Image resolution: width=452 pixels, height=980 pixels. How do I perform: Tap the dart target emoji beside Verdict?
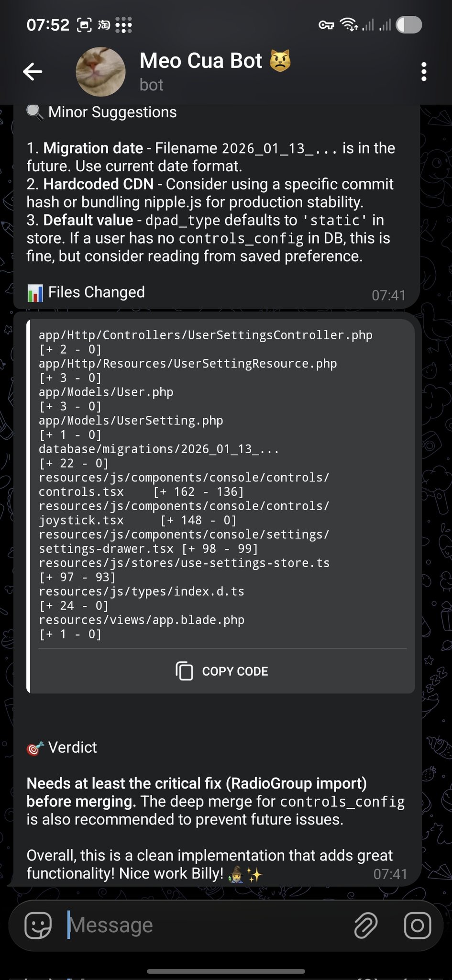35,748
